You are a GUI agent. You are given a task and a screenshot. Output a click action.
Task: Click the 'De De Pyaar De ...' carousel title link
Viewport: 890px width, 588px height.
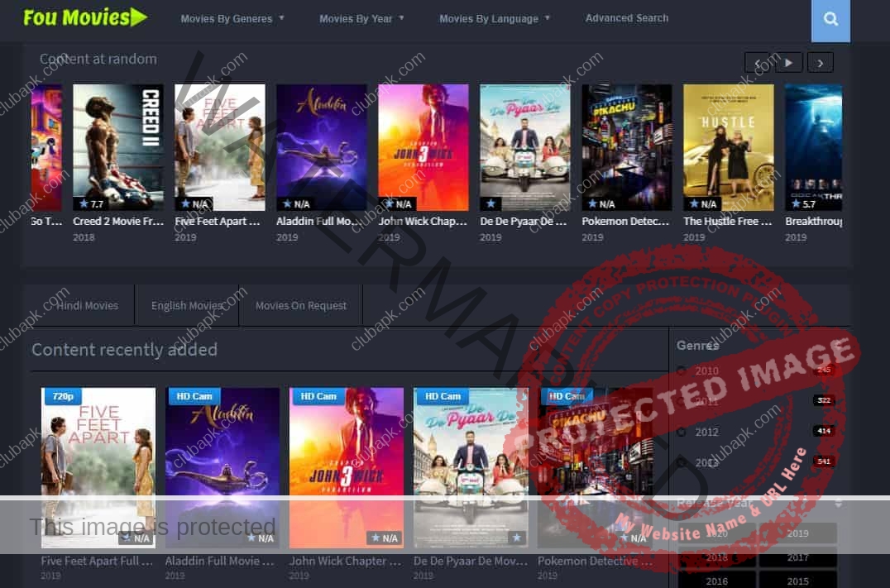(x=524, y=222)
